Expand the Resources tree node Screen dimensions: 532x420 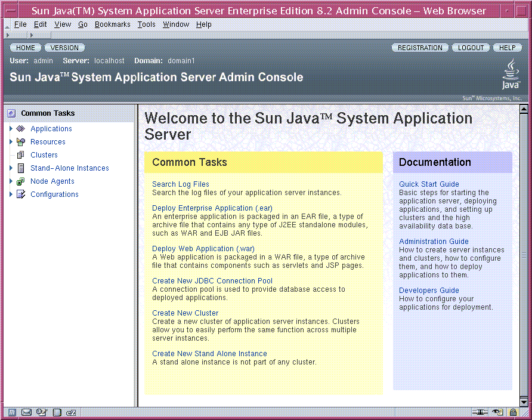tap(11, 142)
